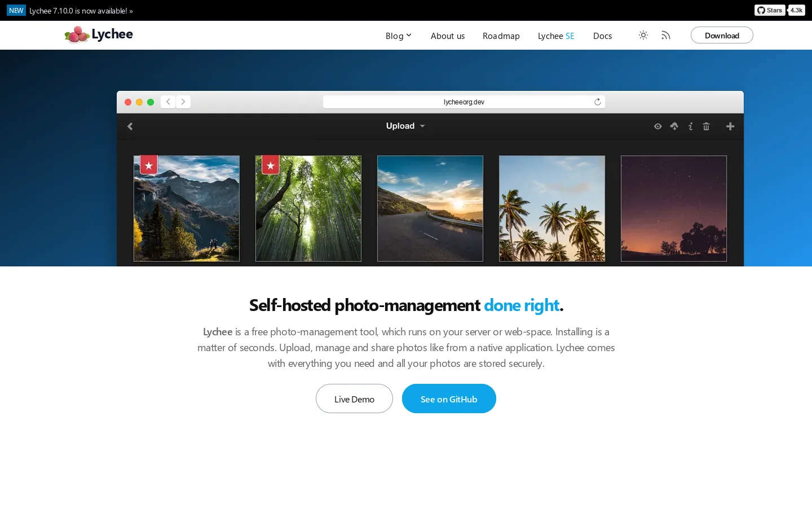Click the star badge on bamboo forest photo
The height and width of the screenshot is (508, 812).
coord(271,165)
